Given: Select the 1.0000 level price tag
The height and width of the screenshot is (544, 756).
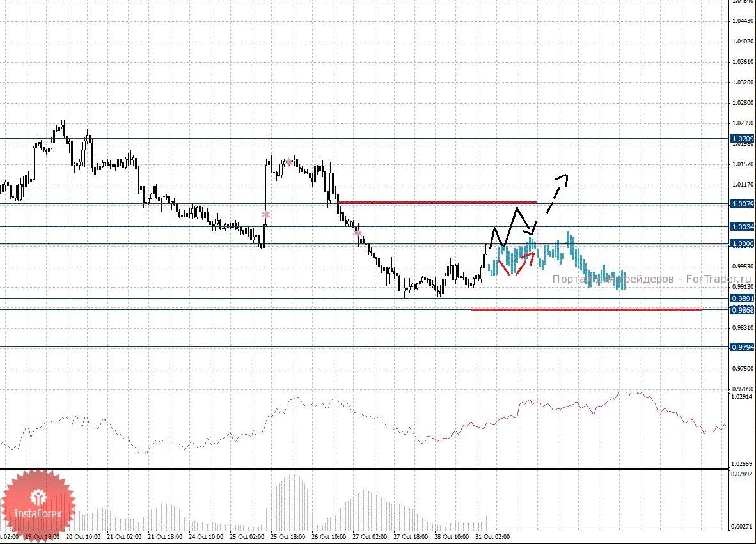Looking at the screenshot, I should [x=743, y=244].
